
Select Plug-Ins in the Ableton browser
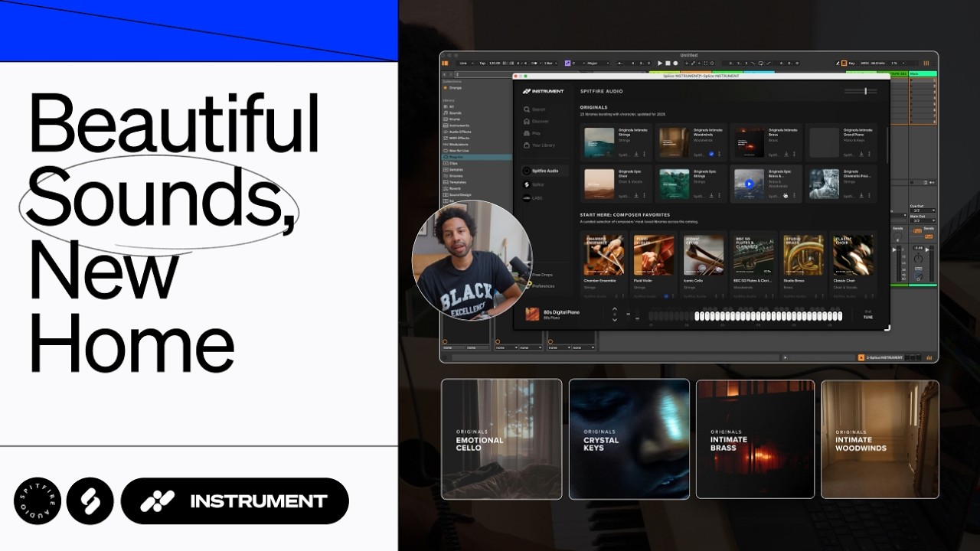pyautogui.click(x=475, y=157)
